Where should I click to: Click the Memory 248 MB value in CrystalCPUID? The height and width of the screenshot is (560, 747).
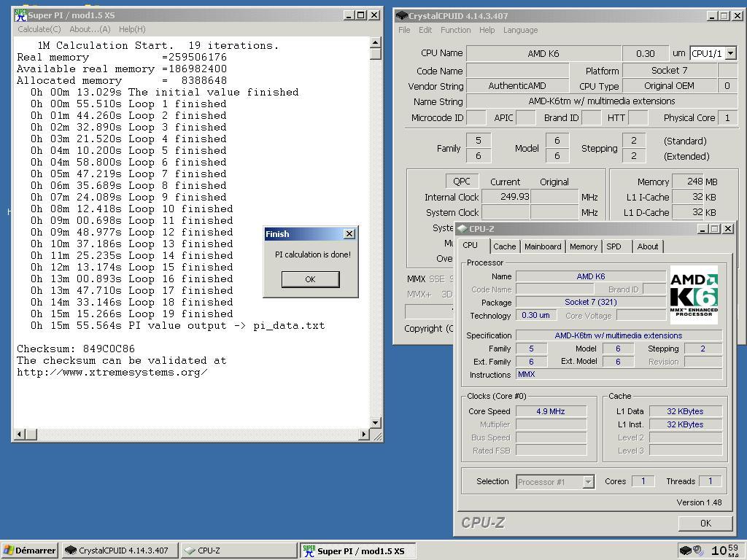[x=688, y=182]
